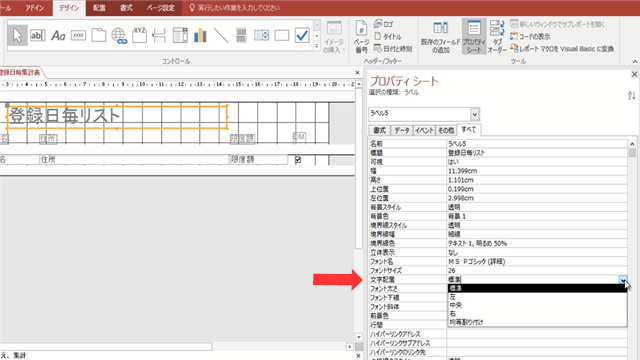
Task: Edit the 標題 property value 登録日毎リスト
Action: [x=537, y=153]
